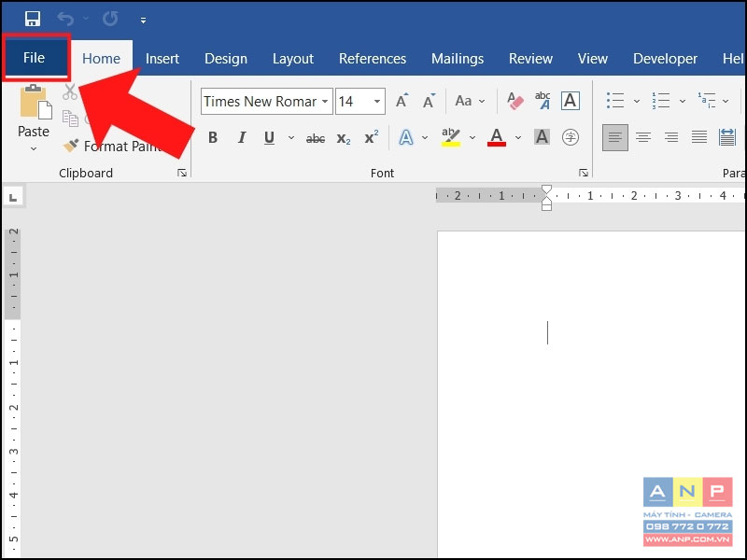The image size is (747, 560).
Task: Switch to the Home tab
Action: [101, 58]
